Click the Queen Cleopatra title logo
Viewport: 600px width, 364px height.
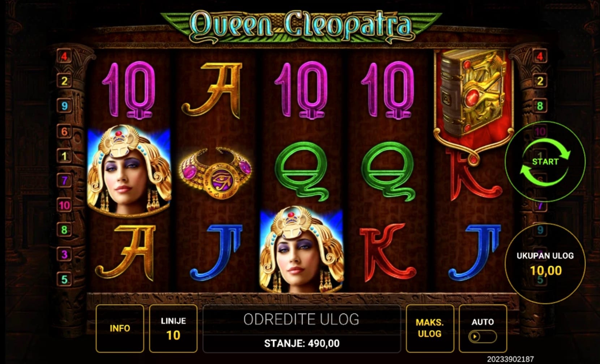301,26
